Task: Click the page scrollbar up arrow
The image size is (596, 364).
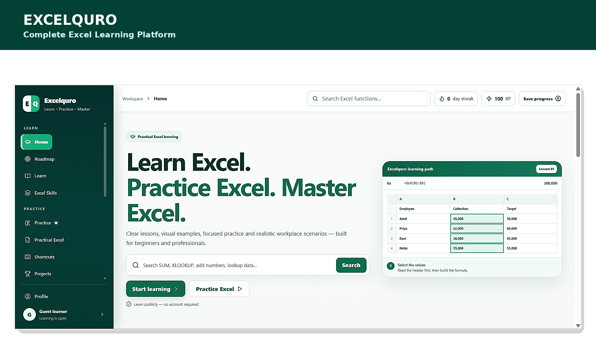Action: pyautogui.click(x=578, y=89)
